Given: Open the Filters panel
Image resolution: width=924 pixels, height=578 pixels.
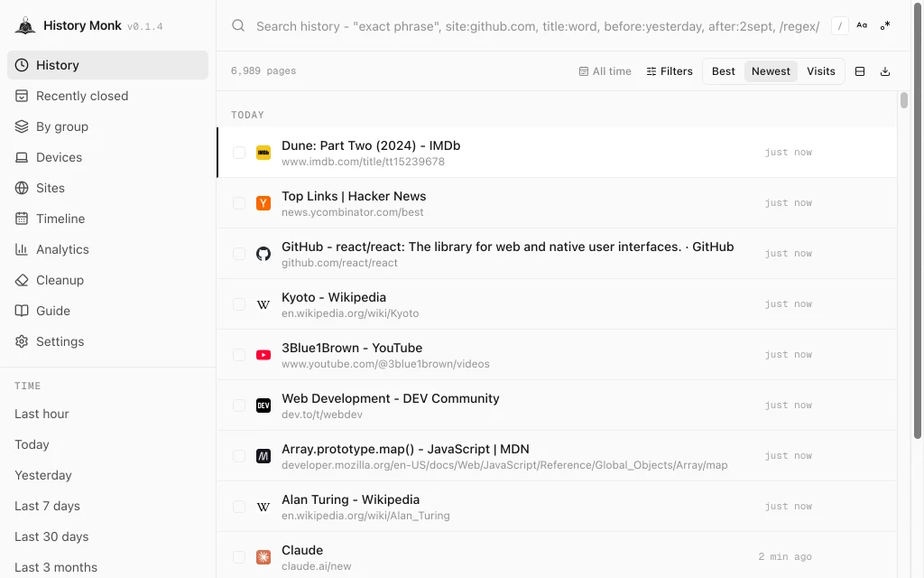Looking at the screenshot, I should (670, 71).
